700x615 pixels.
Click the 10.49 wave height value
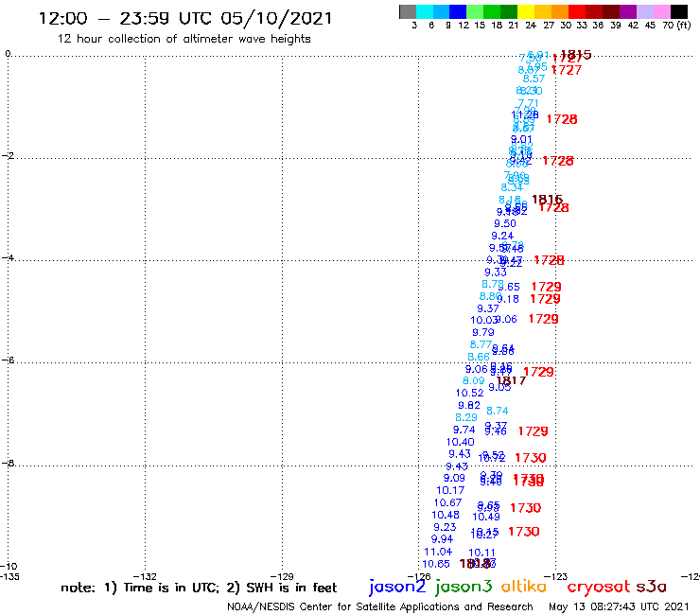pyautogui.click(x=486, y=517)
